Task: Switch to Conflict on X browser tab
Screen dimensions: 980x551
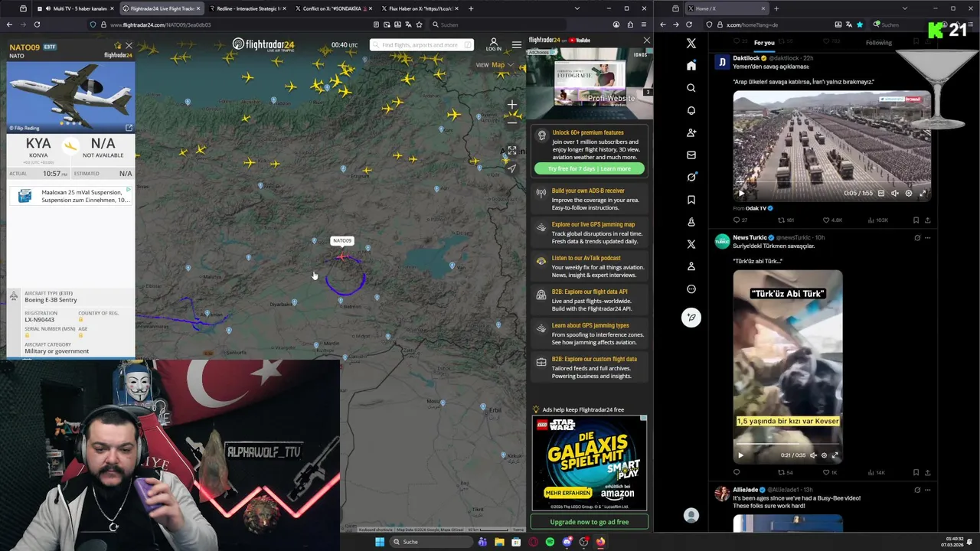Action: (x=334, y=8)
